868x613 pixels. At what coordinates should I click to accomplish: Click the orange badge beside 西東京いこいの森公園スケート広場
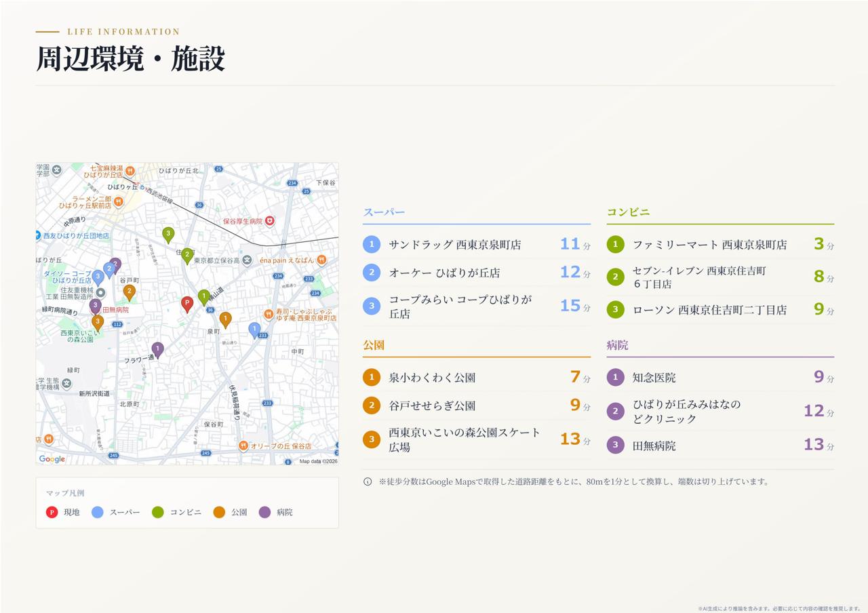point(372,439)
